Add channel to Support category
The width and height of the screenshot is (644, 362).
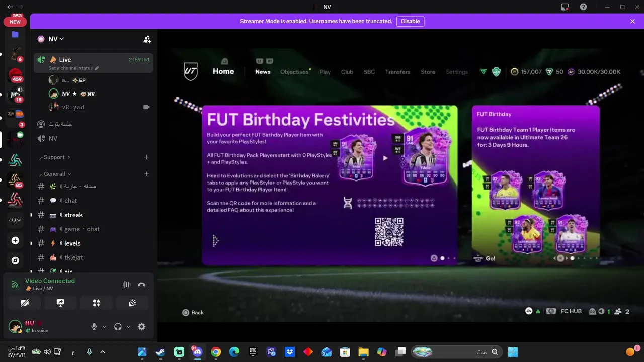pyautogui.click(x=146, y=157)
